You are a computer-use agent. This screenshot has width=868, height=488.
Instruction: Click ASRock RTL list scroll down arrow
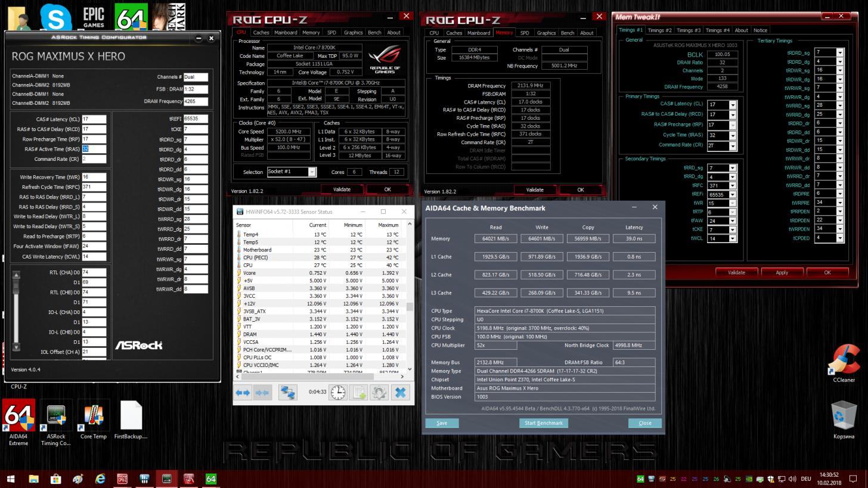point(16,347)
